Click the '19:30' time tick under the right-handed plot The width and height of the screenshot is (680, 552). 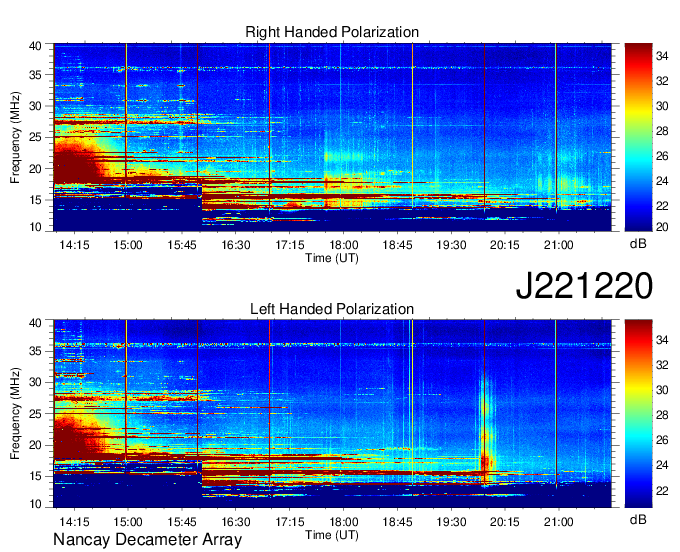coord(451,245)
